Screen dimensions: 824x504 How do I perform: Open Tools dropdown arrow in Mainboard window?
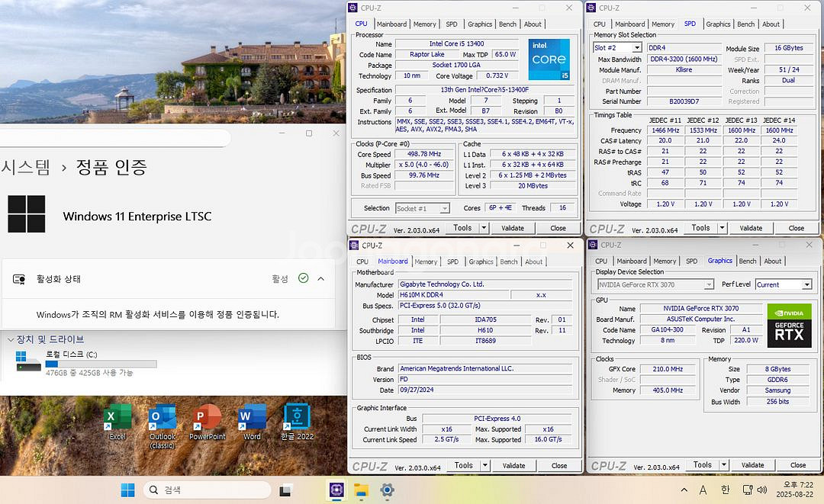click(x=485, y=465)
